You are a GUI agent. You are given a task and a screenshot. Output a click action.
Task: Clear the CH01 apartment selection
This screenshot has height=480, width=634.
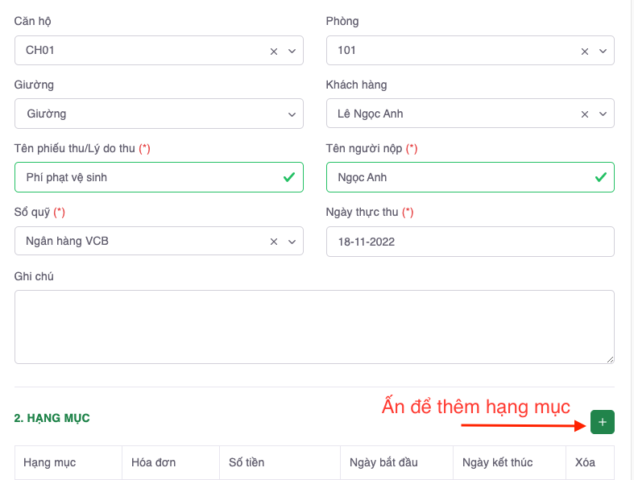(274, 51)
